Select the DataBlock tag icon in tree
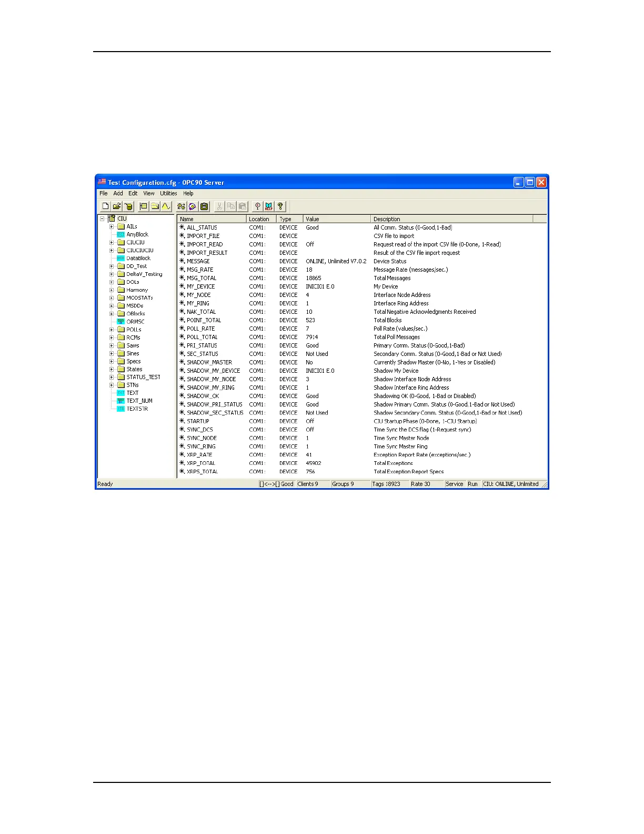 120,258
